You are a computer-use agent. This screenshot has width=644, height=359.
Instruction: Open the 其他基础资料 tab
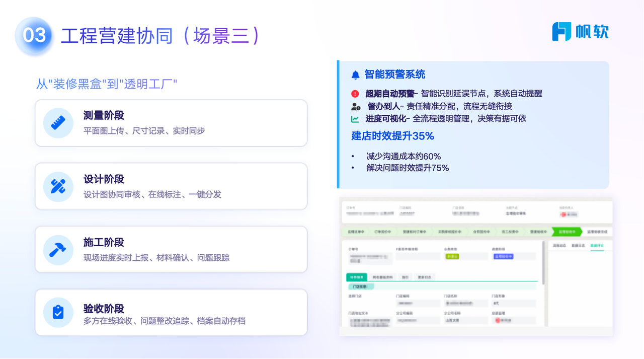click(x=383, y=277)
